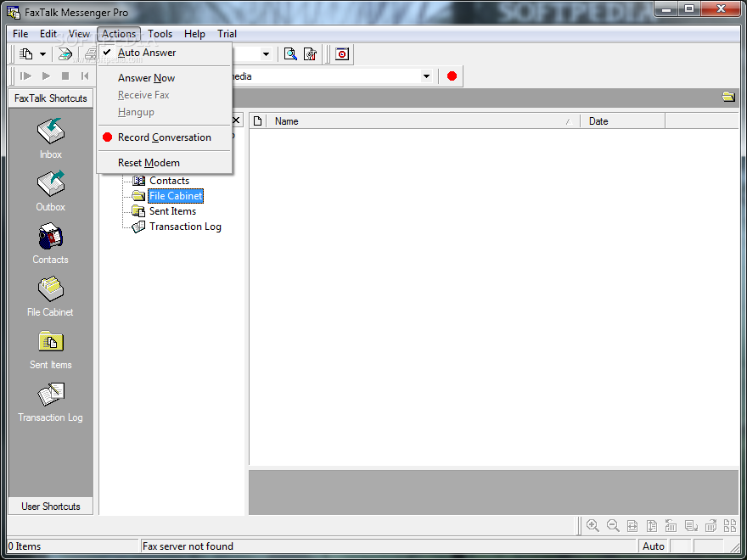The image size is (747, 560).
Task: Click the play playback button
Action: click(x=46, y=76)
